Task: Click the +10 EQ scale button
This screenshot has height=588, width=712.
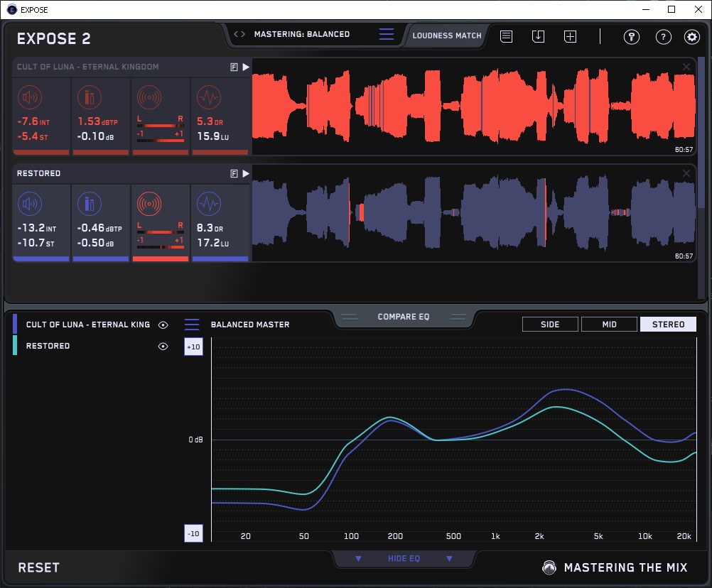Action: click(x=193, y=347)
